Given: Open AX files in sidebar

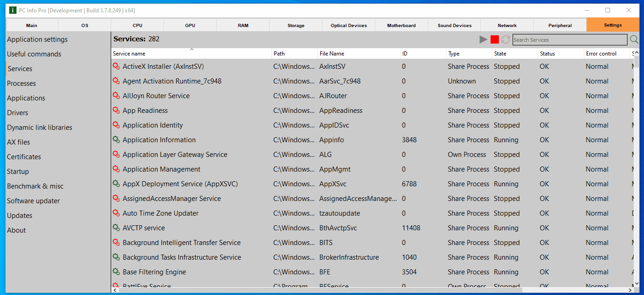Looking at the screenshot, I should [18, 142].
